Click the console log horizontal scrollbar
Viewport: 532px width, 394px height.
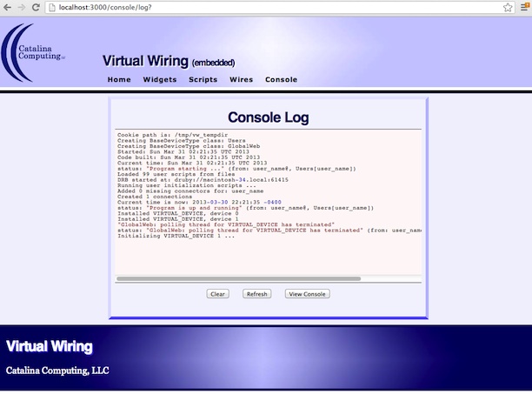point(238,278)
